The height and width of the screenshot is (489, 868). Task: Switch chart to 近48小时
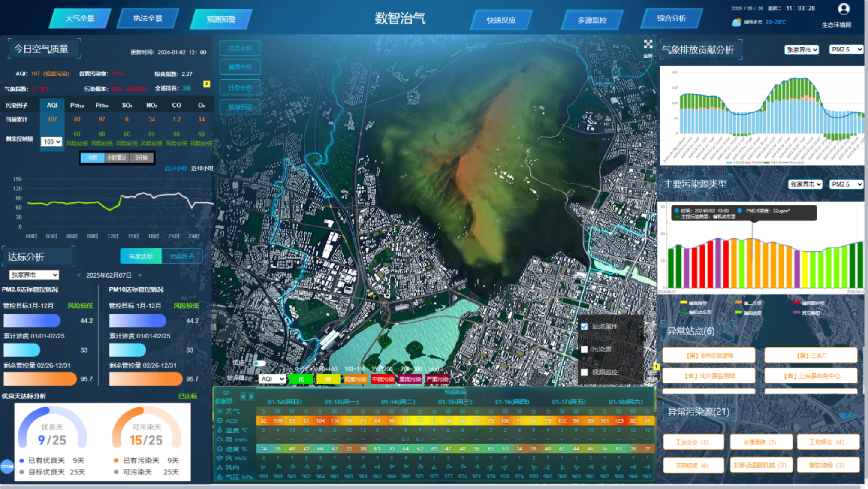point(202,168)
